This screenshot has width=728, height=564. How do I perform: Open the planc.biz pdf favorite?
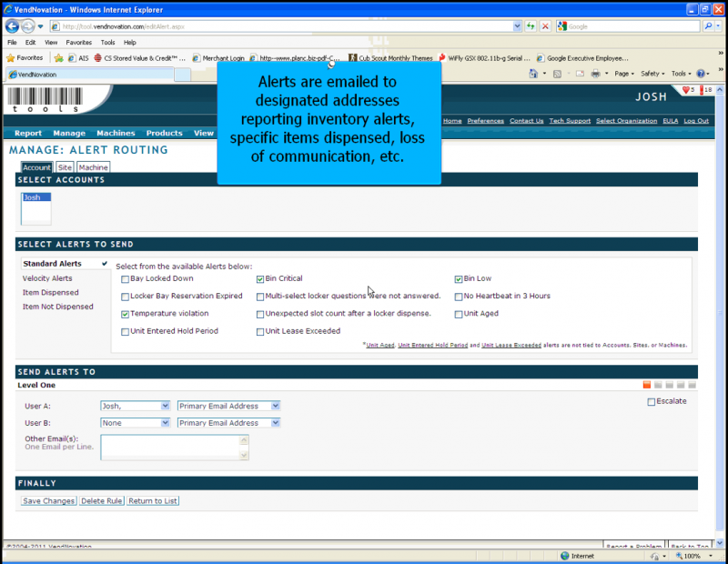pos(295,58)
